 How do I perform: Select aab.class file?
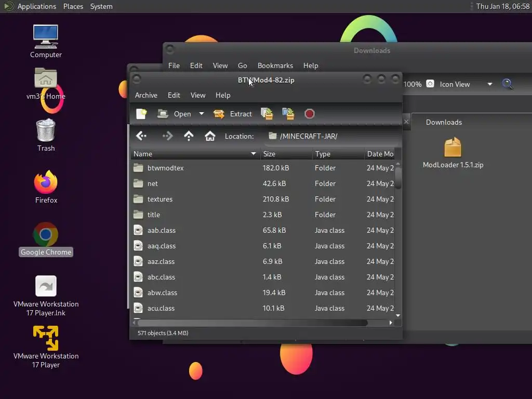pos(262,230)
